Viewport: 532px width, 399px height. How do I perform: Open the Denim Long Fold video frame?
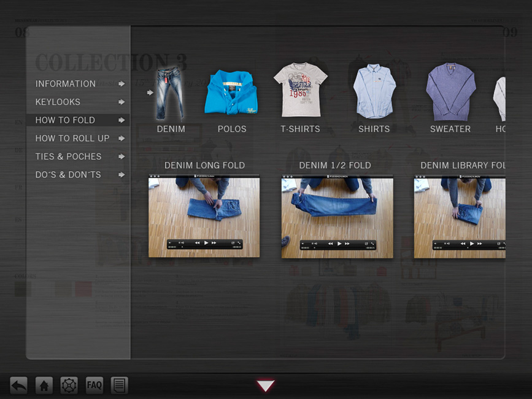pos(204,216)
